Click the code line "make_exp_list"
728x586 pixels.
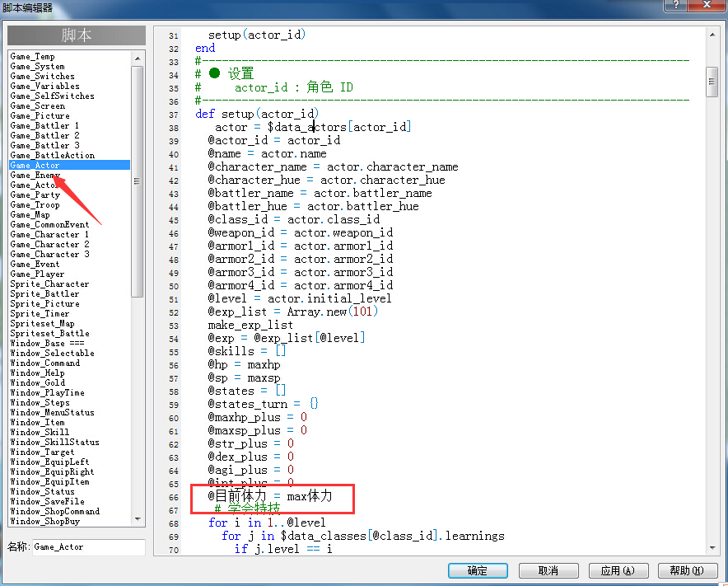(250, 325)
